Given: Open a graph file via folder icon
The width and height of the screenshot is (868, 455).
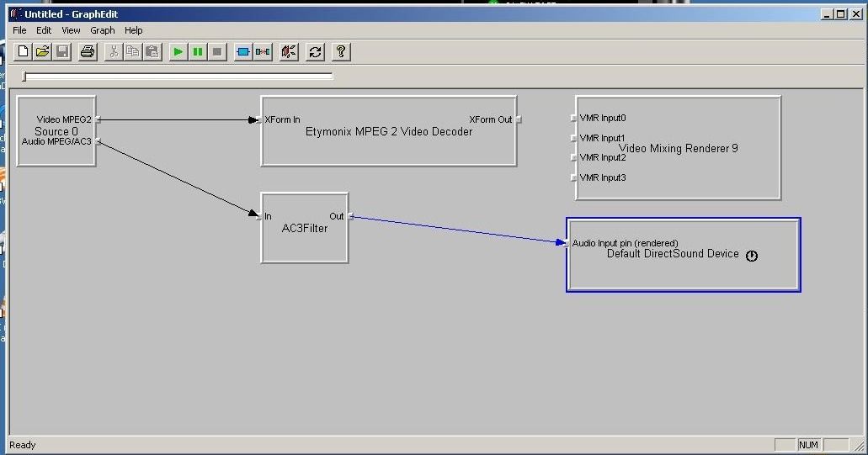Looking at the screenshot, I should coord(42,52).
